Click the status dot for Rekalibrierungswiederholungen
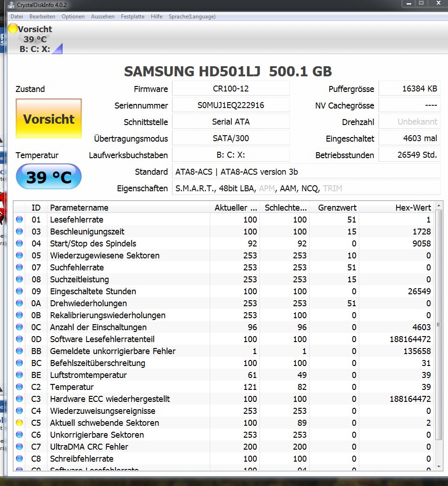Screen dimensions: 448x486 (19, 315)
